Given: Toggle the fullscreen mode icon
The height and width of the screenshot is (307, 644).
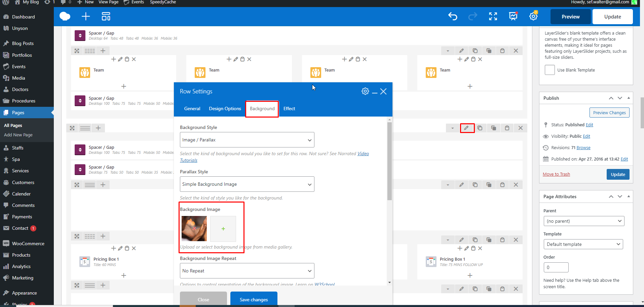Looking at the screenshot, I should point(493,16).
